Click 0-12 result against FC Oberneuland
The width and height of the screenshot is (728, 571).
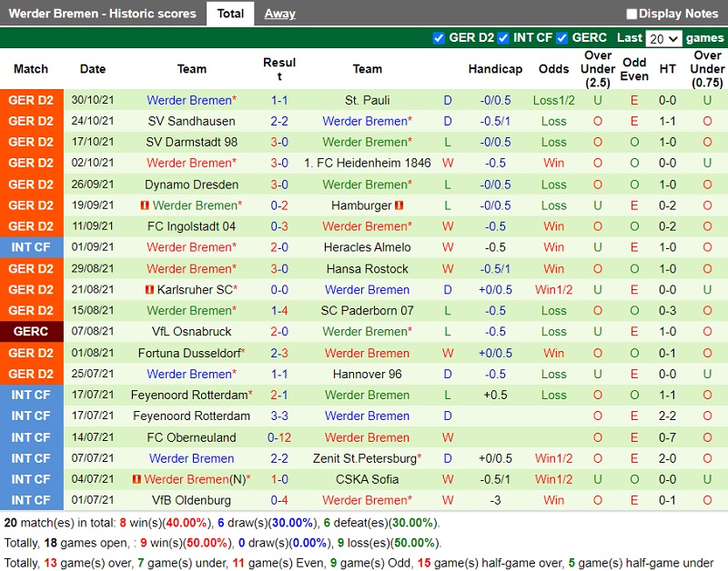[279, 437]
